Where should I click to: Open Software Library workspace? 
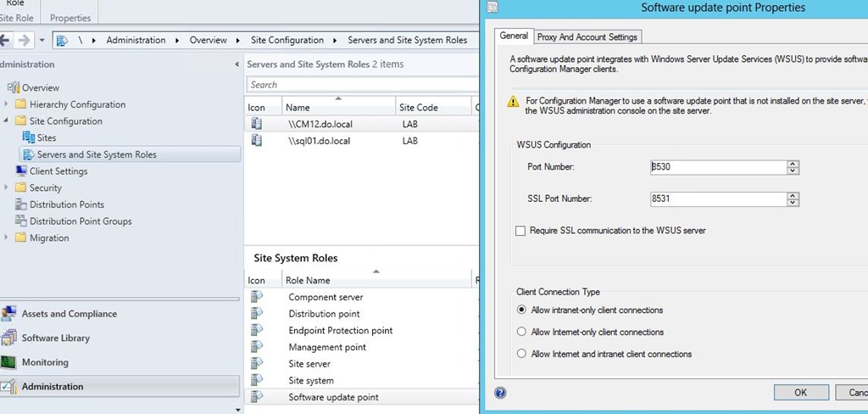120,338
